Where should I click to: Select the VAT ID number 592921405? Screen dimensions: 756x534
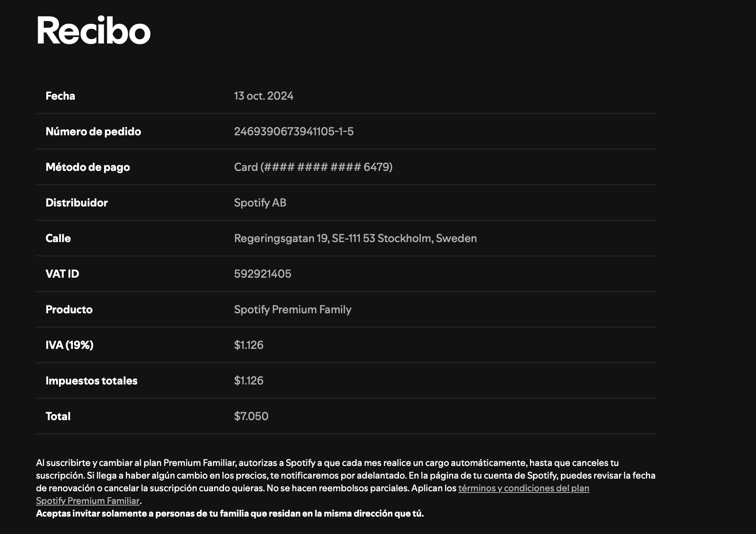coord(262,274)
